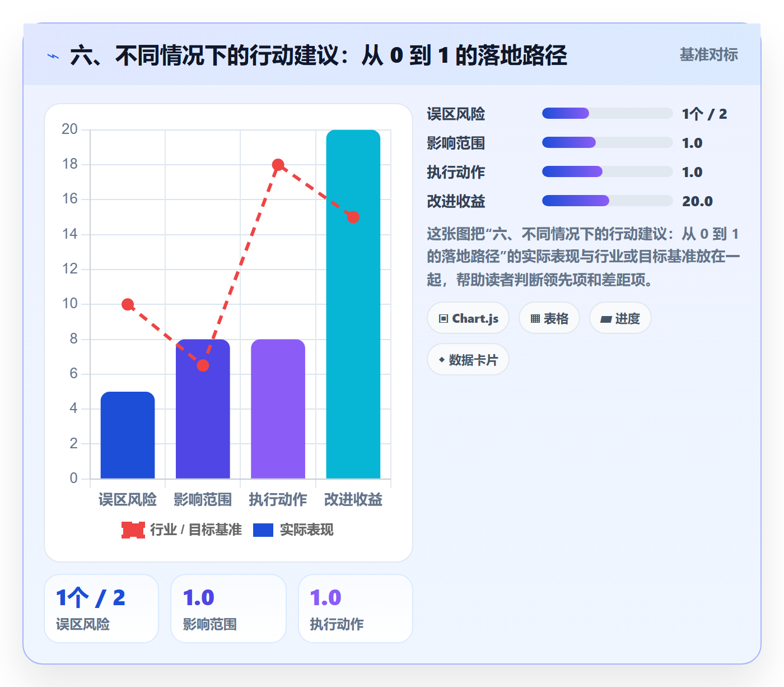Viewport: 784px width, 687px height.
Task: Click the grid icon in 表格 chip
Action: click(x=535, y=319)
